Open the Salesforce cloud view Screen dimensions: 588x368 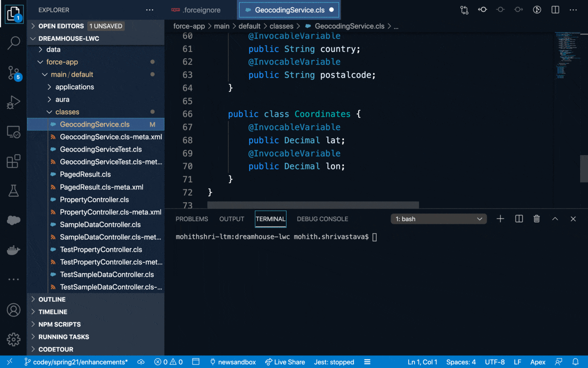coord(14,220)
